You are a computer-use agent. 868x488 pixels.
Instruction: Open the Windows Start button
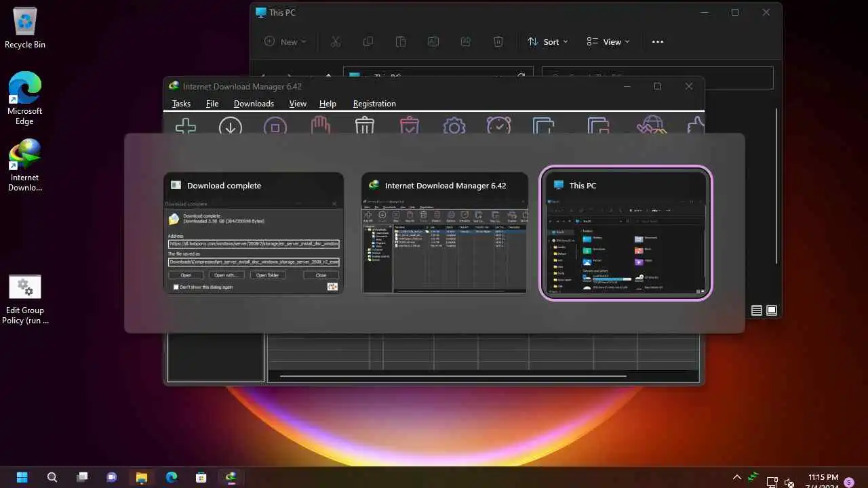coord(22,477)
